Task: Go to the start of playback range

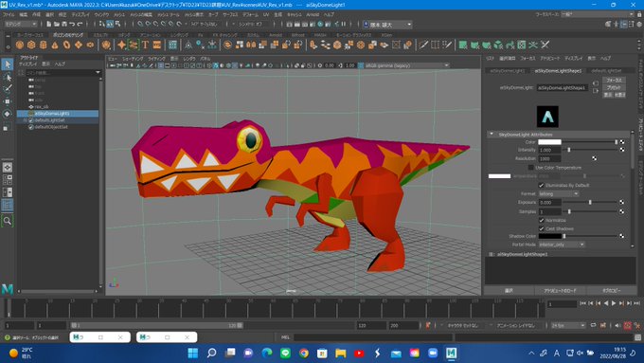Action: pos(582,303)
